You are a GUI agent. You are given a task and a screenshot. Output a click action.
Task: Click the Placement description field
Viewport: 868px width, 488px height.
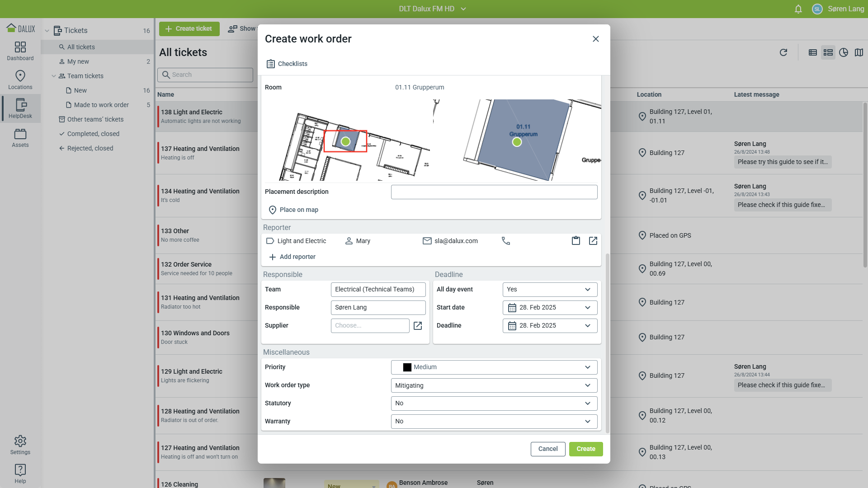click(494, 192)
